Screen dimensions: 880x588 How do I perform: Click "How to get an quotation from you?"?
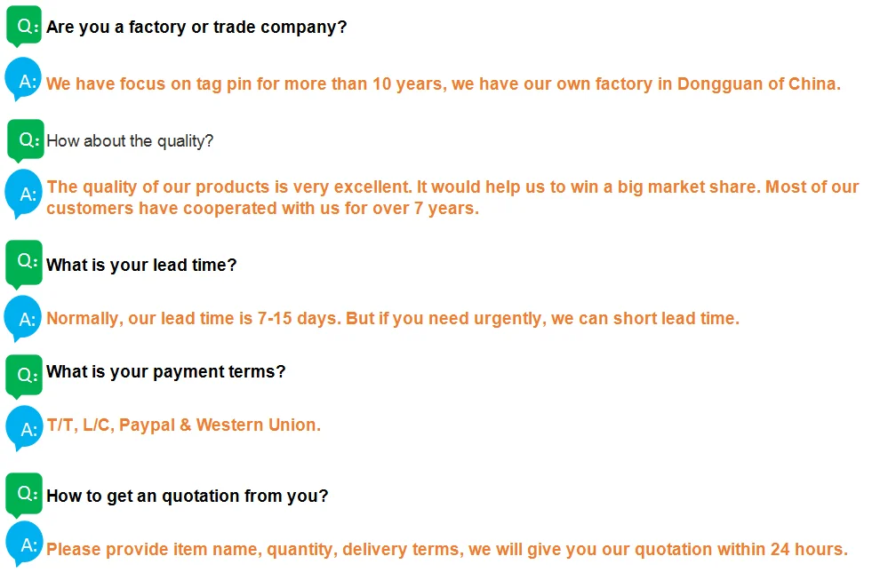188,496
